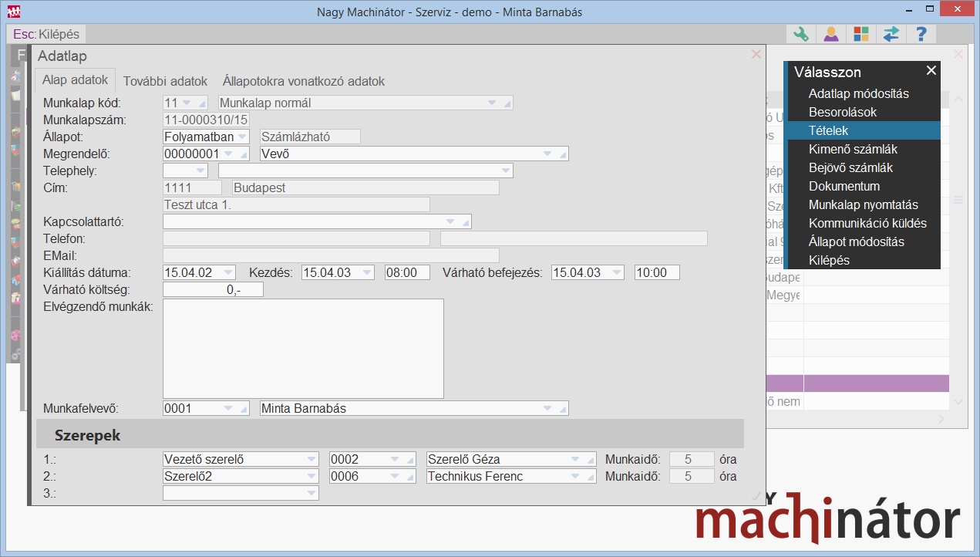Screen dimensions: 980x557
Task: Open the További adatok tab
Action: click(165, 81)
